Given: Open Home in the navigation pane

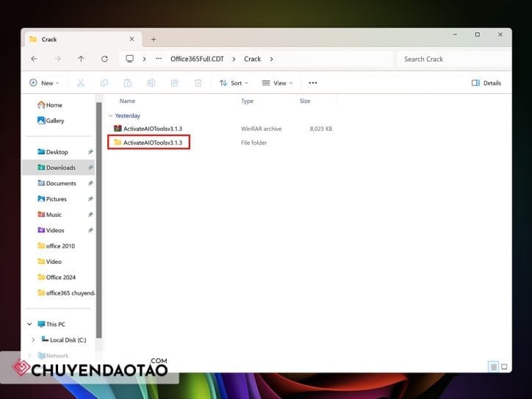Looking at the screenshot, I should 50,105.
